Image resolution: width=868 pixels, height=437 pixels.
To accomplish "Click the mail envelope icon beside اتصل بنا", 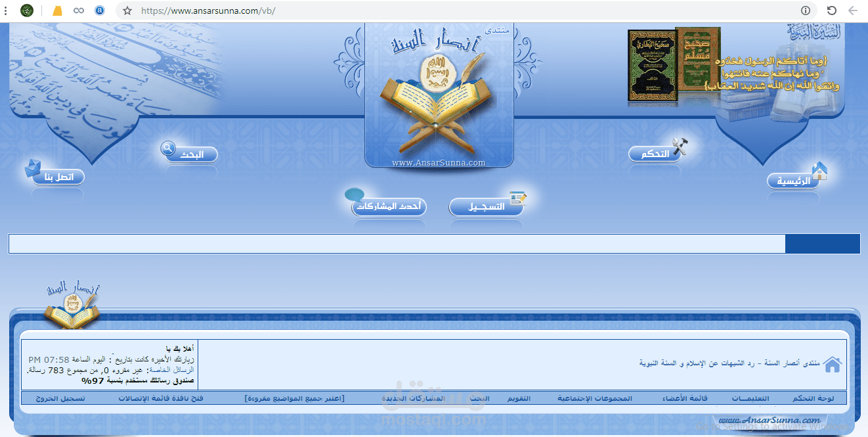I will tap(32, 168).
